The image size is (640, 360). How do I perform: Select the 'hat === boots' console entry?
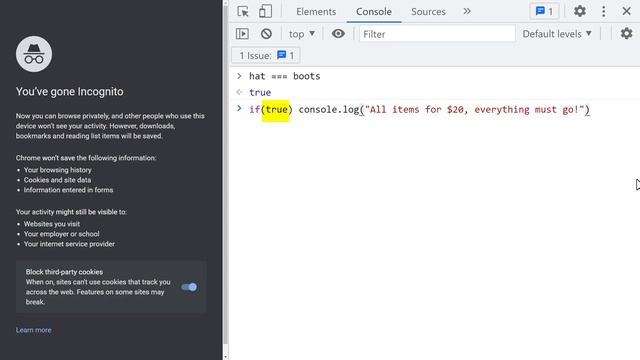click(284, 76)
